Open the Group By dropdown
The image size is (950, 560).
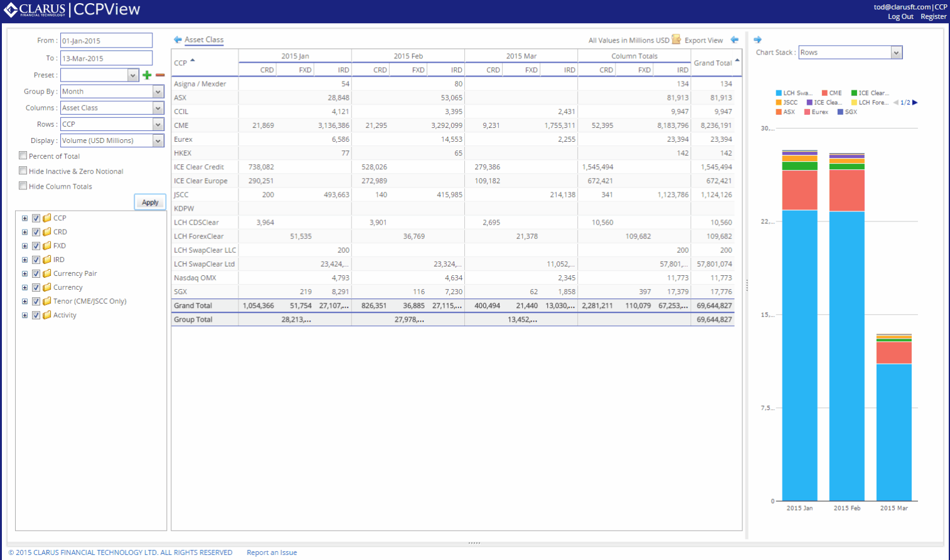click(158, 92)
